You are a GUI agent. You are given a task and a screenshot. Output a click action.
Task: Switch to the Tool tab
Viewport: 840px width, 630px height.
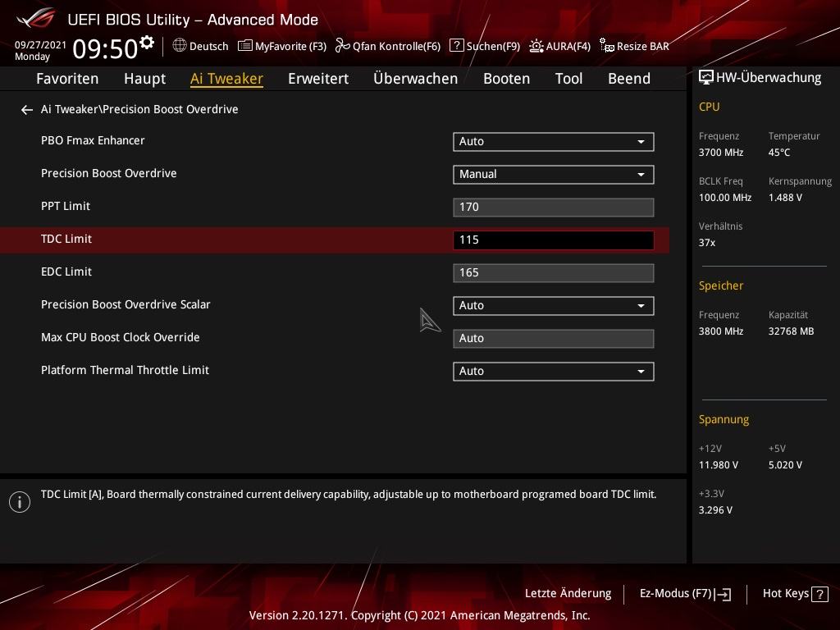point(568,79)
